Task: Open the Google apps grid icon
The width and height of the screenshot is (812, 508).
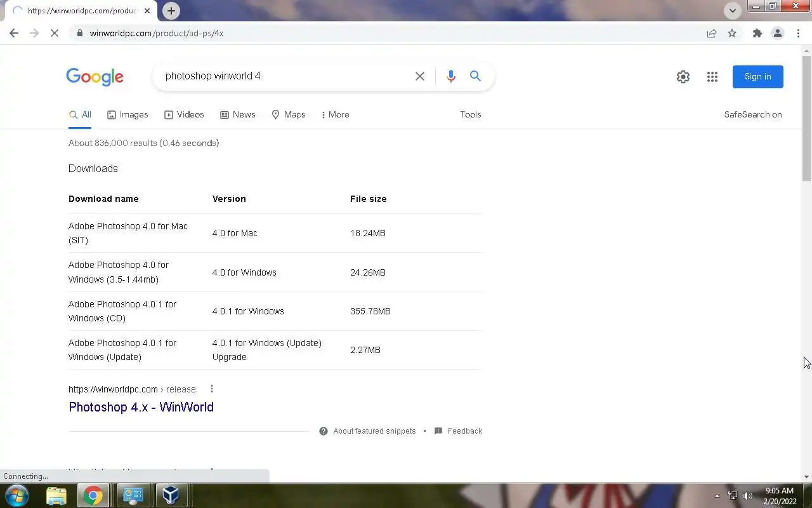Action: click(x=712, y=77)
